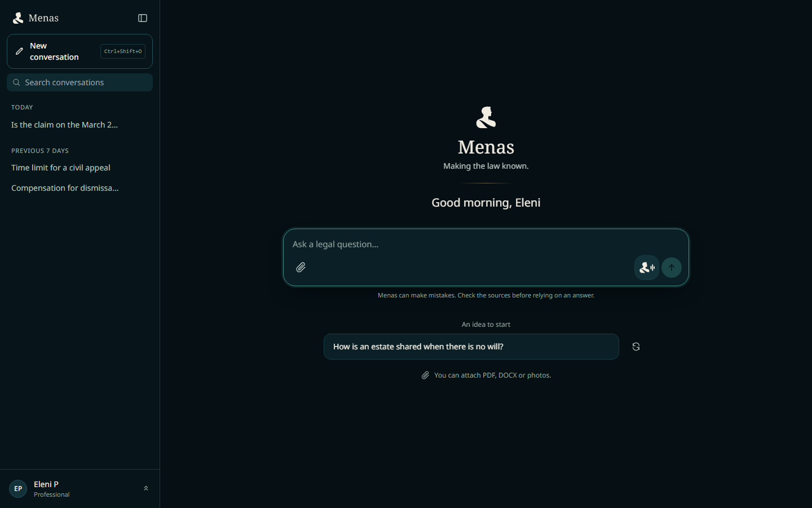Refresh the suggested idea
Image resolution: width=812 pixels, height=508 pixels.
click(636, 347)
